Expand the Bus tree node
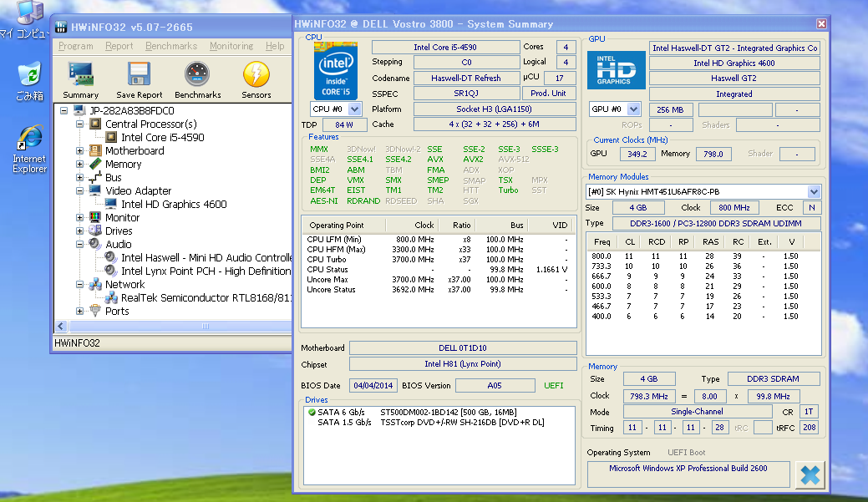Image resolution: width=868 pixels, height=502 pixels. coord(79,178)
